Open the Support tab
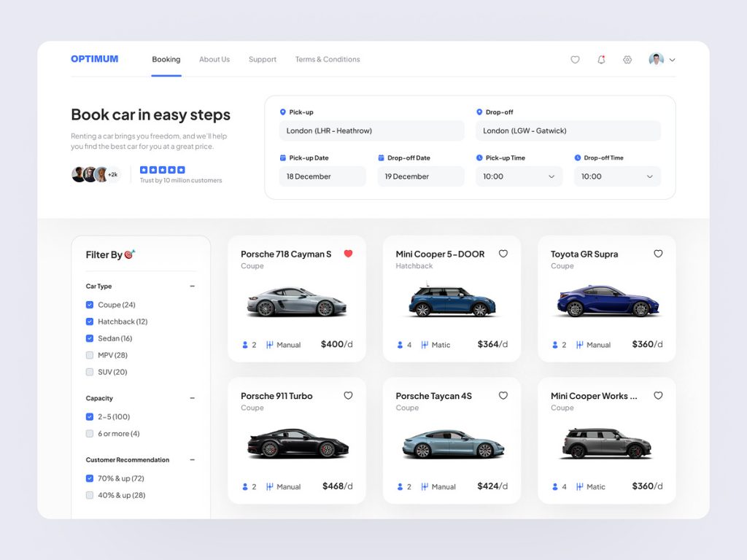This screenshot has height=560, width=747. [262, 60]
